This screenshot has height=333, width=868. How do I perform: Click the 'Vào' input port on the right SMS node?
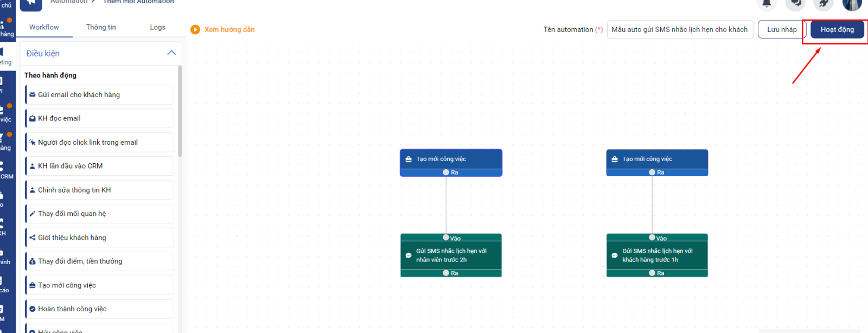[x=652, y=238]
